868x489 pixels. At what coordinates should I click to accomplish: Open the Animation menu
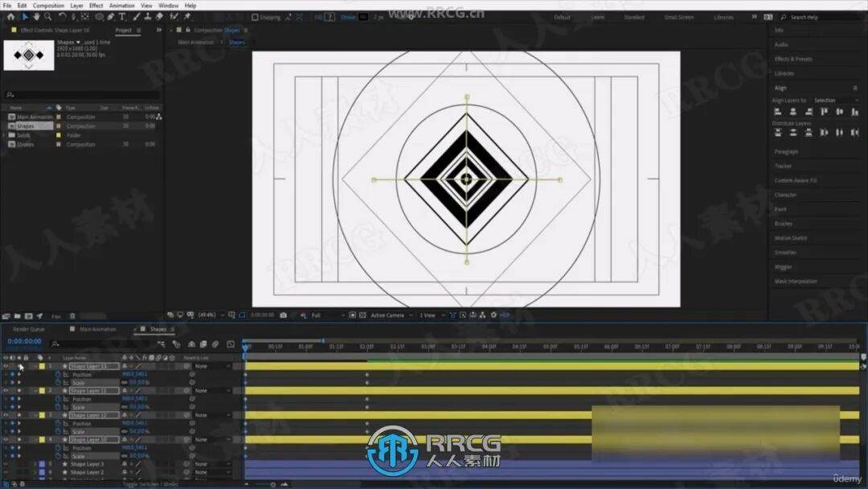tap(121, 6)
